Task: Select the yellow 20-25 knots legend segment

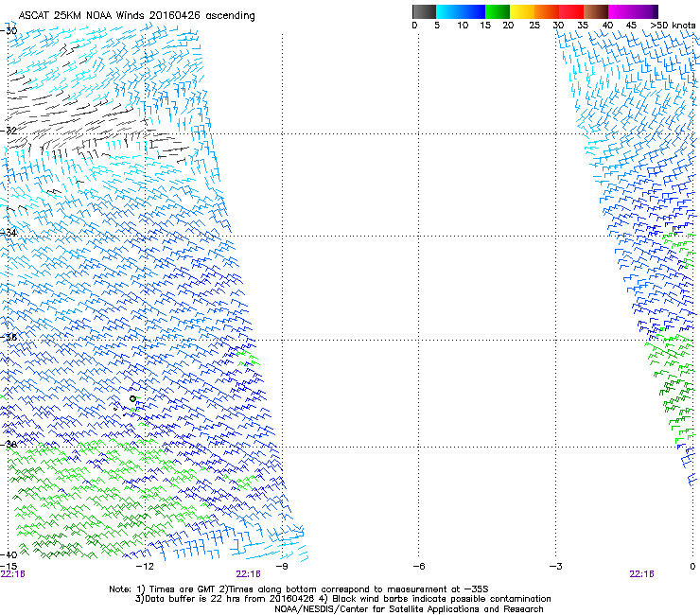Action: 522,11
